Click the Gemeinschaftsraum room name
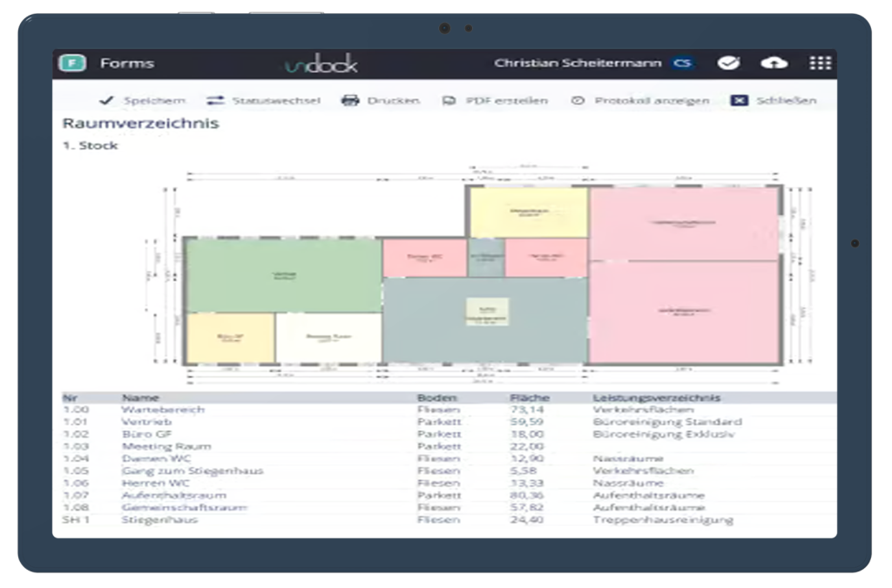The image size is (892, 588). pyautogui.click(x=184, y=507)
